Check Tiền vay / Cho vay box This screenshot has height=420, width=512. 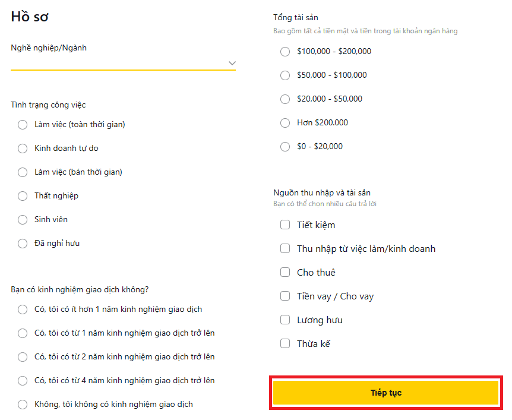coord(285,296)
